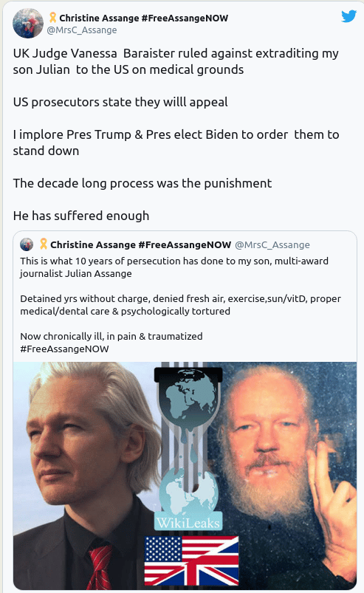This screenshot has height=593, width=364.
Task: Open the #FreeAssangeNOW hashtag in quoted tweet
Action: (x=65, y=349)
